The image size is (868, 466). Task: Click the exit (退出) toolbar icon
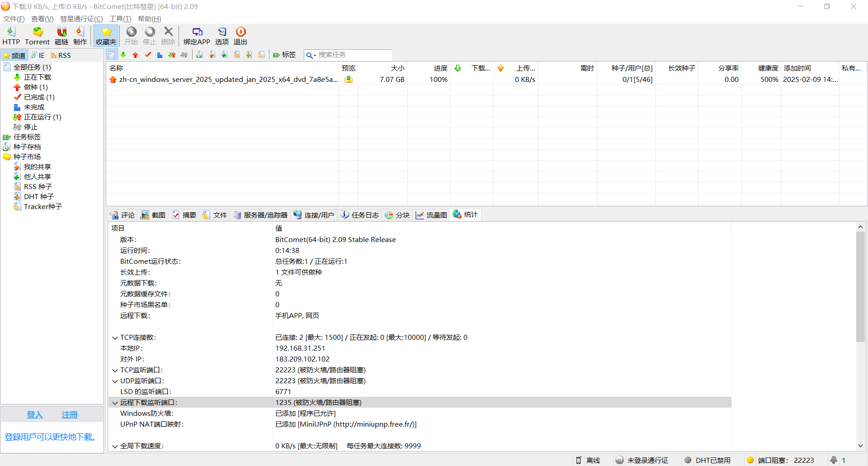click(241, 36)
